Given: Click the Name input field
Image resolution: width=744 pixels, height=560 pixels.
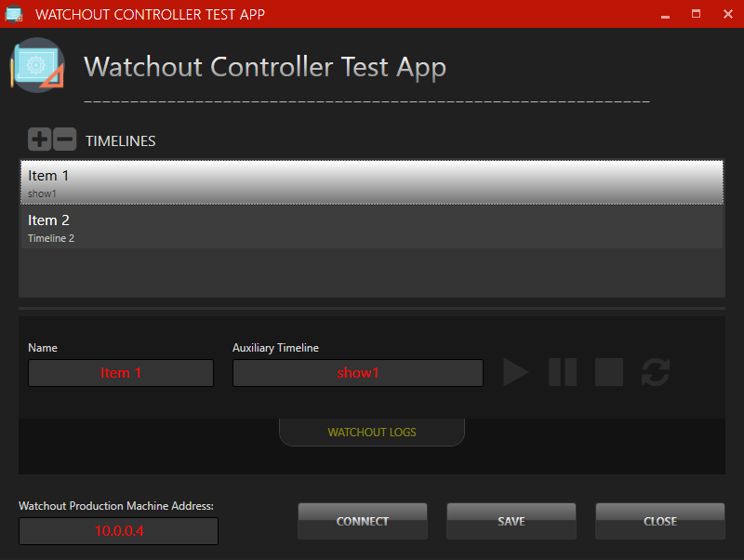Looking at the screenshot, I should 121,373.
